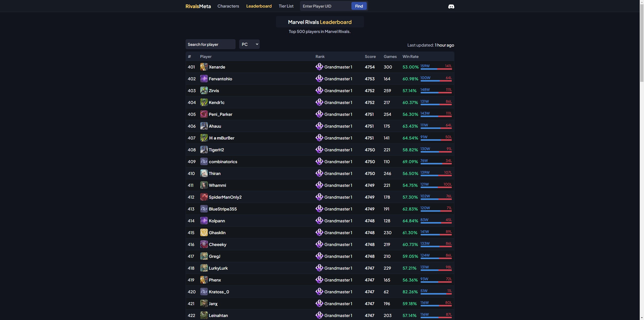Switch to the Characters page
Screen dimensions: 644x320
coord(228,6)
